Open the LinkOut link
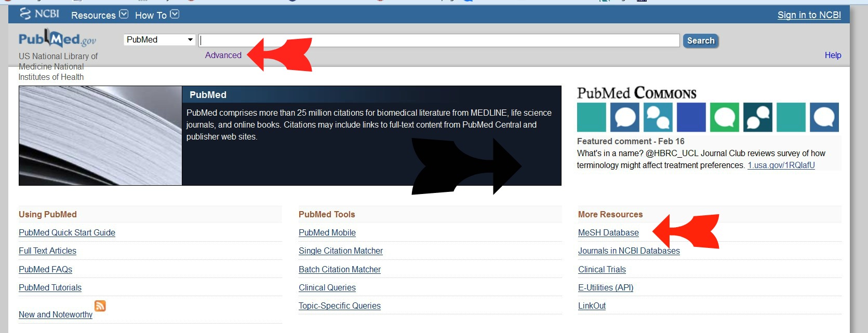The image size is (868, 333). coord(592,306)
